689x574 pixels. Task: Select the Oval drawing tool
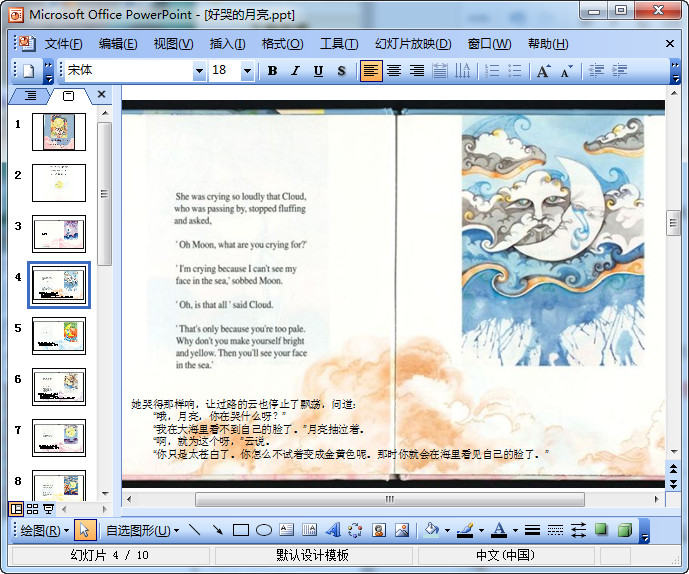click(x=264, y=530)
